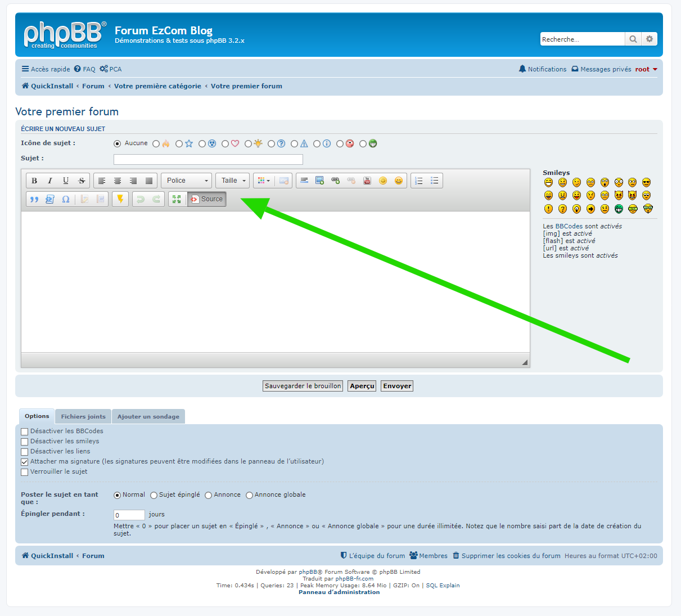Open the Taille size dropdown
681x616 pixels.
(232, 181)
